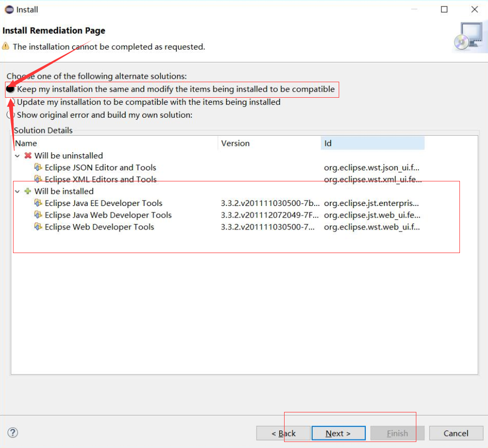Click 'Will be installed' group label

pos(64,191)
